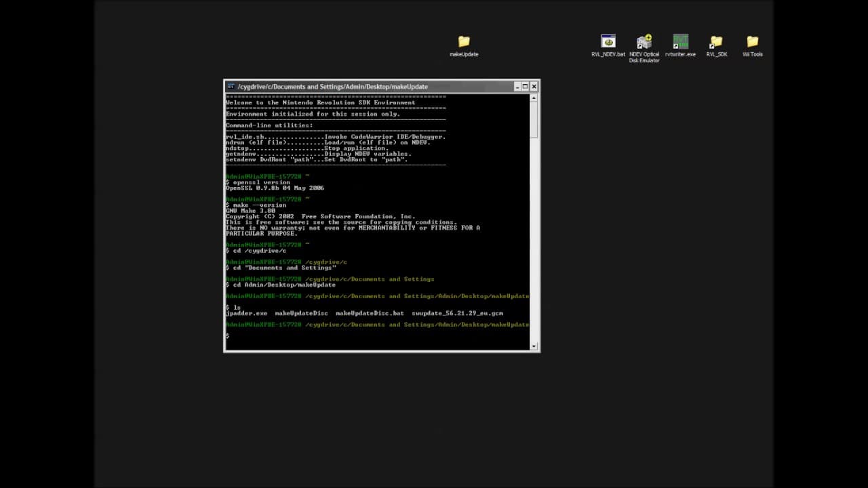Click the 'GNU Make 3.80' output line

pos(250,211)
